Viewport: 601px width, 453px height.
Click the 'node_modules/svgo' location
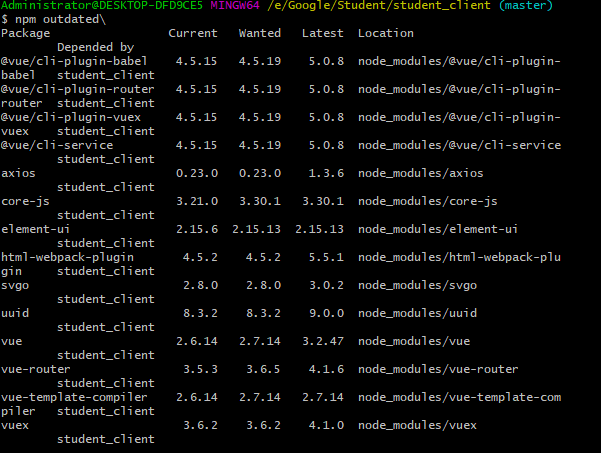coord(417,286)
